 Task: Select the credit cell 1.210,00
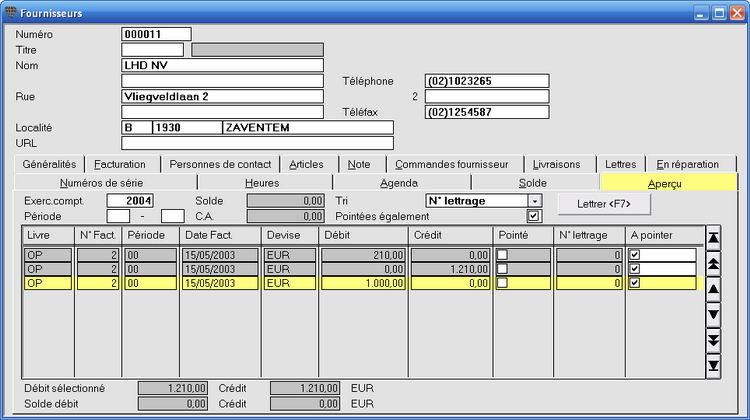tap(451, 269)
